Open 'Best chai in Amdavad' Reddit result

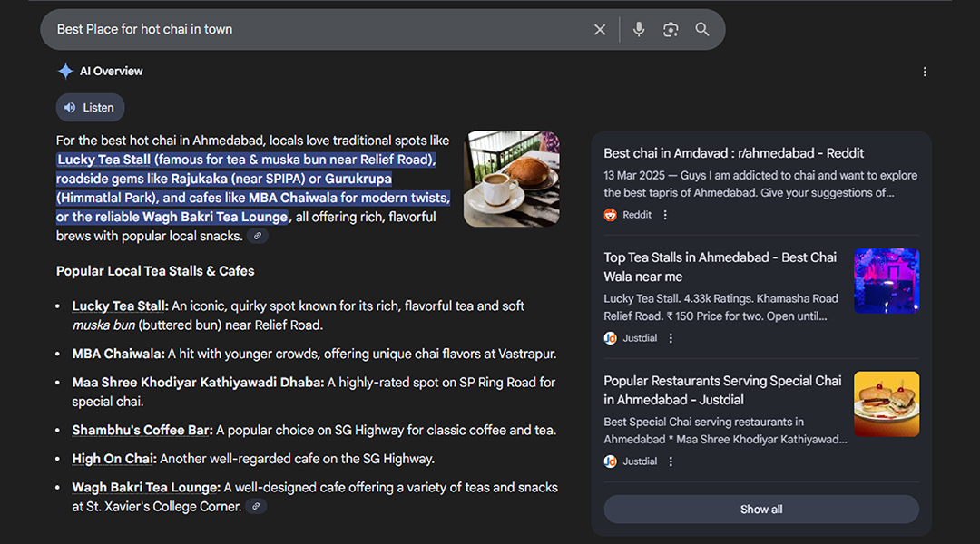[733, 153]
